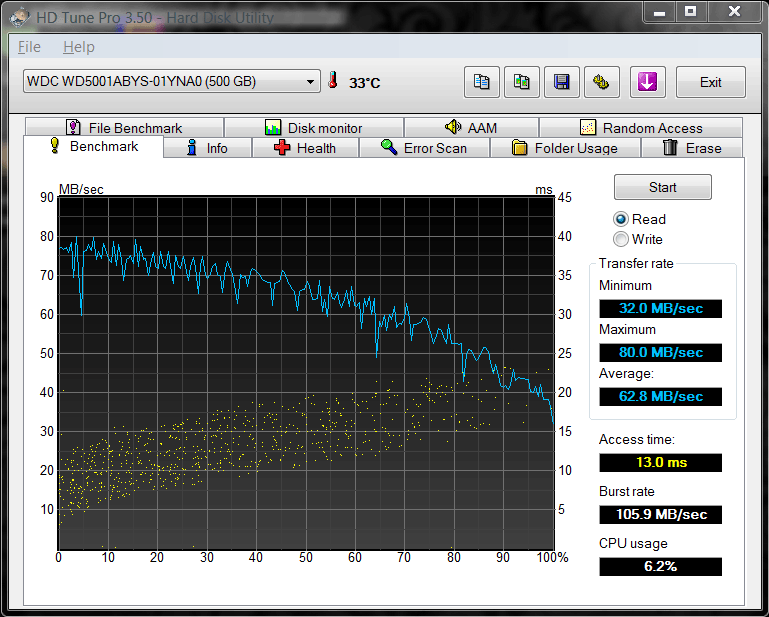
Task: Open the File menu
Action: (x=29, y=47)
